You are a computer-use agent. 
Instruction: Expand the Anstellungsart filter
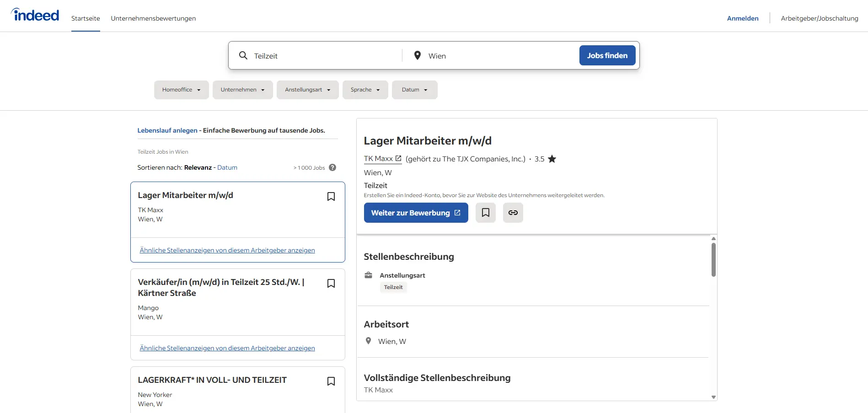308,90
